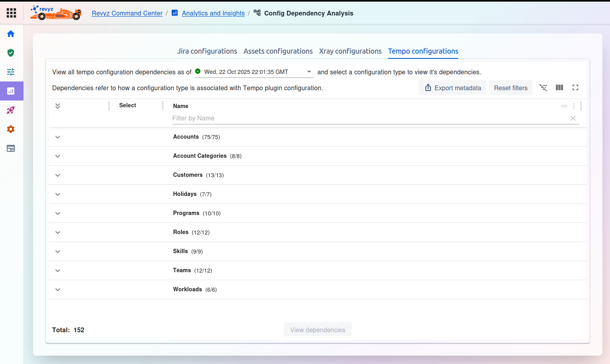Screen dimensions: 610x364
Task: Click the Reset filters button
Action: 511,88
